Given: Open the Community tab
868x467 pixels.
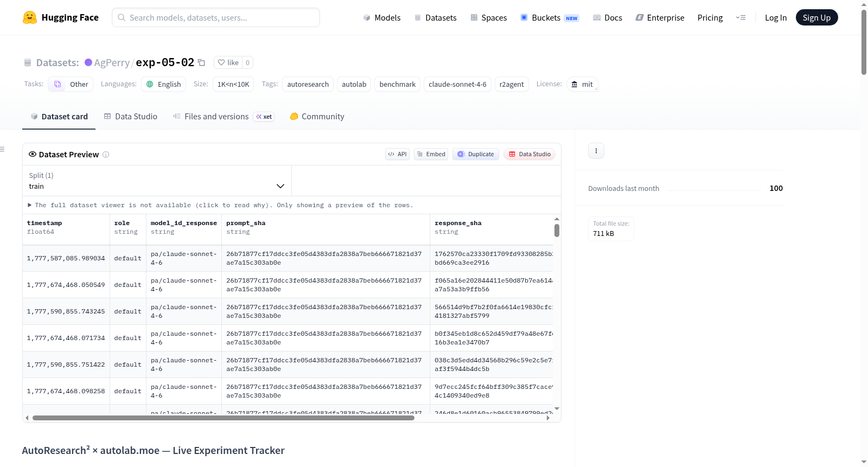Looking at the screenshot, I should [x=317, y=117].
